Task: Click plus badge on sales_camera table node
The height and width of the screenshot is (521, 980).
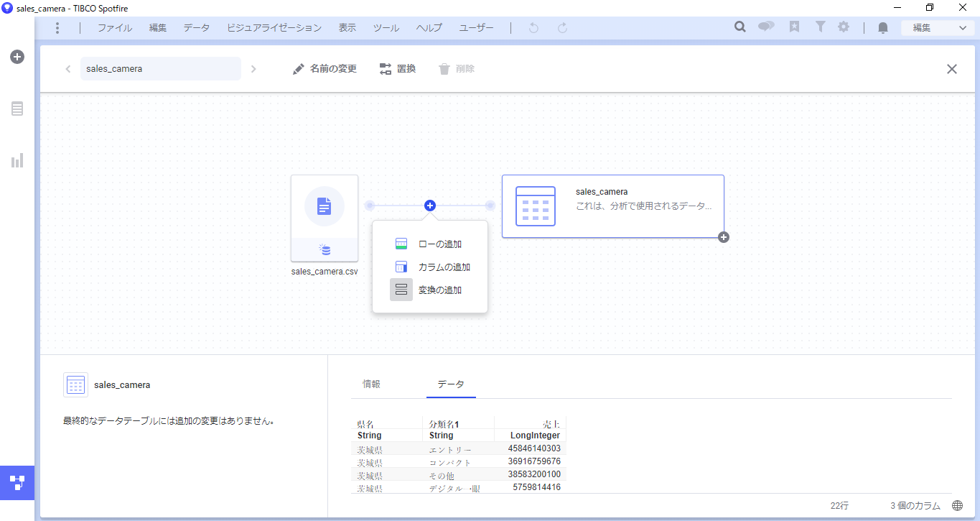Action: (724, 237)
